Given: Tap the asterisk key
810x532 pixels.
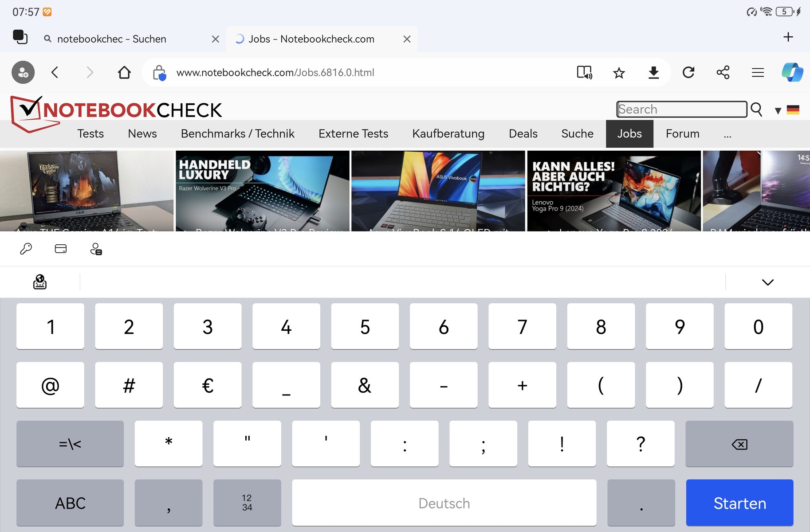Looking at the screenshot, I should [169, 443].
